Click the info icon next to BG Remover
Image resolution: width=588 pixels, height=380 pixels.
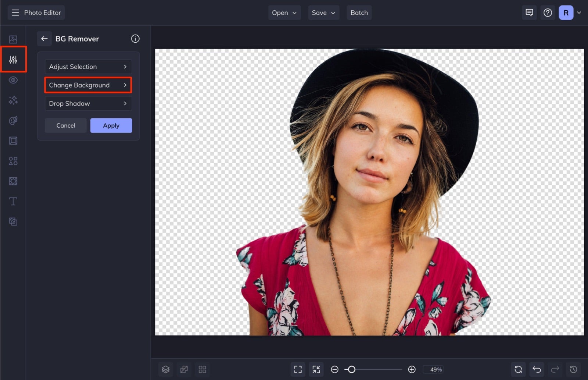tap(135, 39)
